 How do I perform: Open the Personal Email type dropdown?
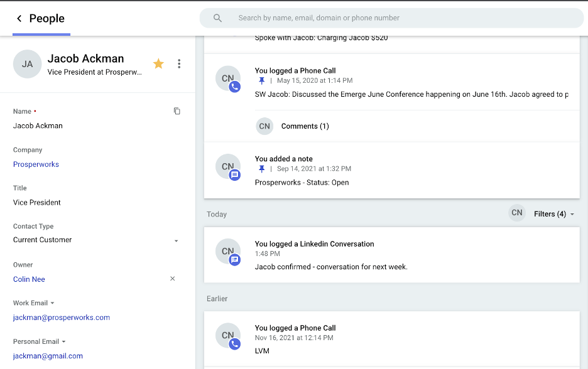63,341
